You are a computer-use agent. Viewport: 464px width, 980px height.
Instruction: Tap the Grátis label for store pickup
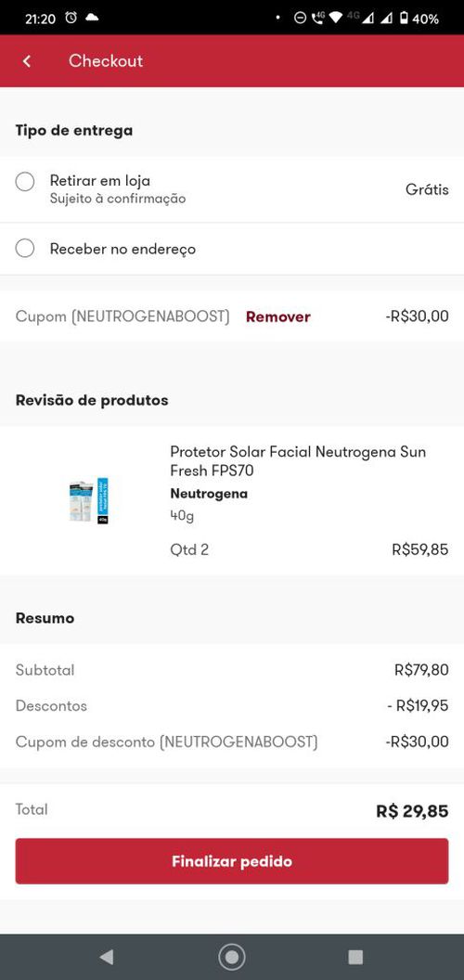coord(427,189)
